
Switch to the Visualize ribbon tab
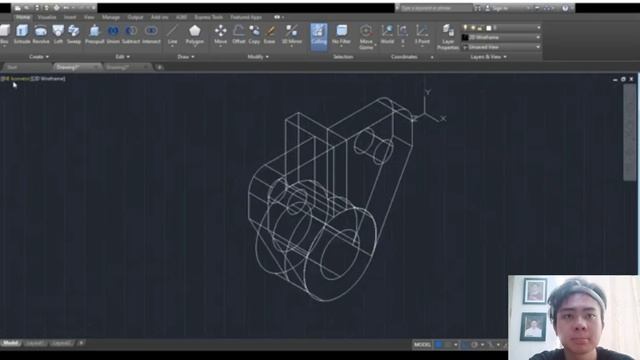(47, 17)
